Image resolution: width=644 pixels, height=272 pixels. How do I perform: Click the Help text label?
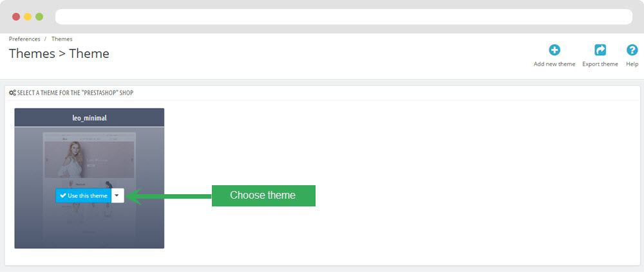pyautogui.click(x=632, y=64)
